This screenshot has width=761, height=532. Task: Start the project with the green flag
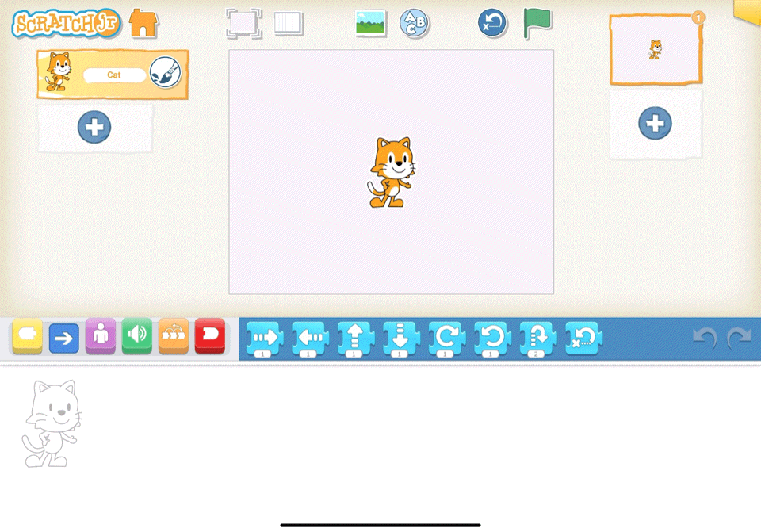click(x=537, y=23)
